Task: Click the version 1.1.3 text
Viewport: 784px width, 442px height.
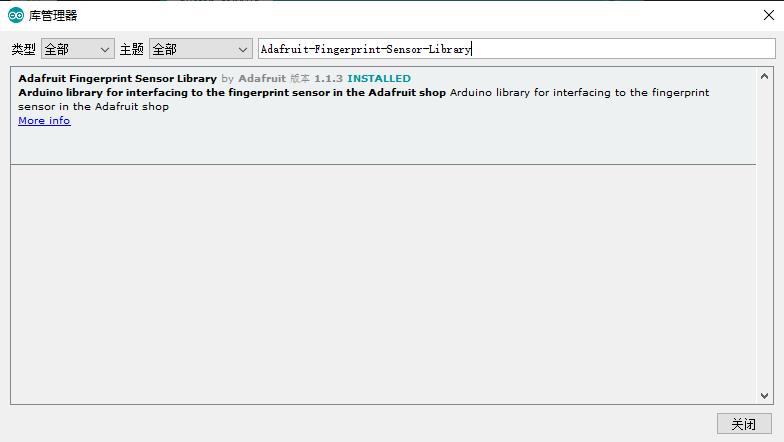Action: pyautogui.click(x=328, y=78)
